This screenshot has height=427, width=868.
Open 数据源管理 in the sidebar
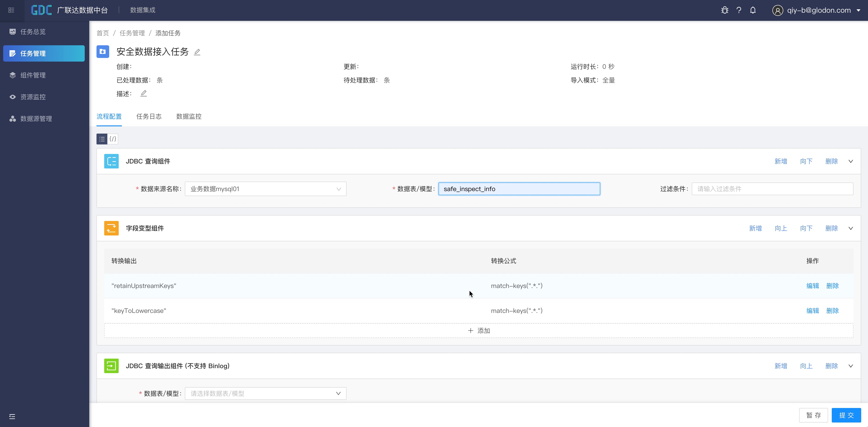[36, 119]
